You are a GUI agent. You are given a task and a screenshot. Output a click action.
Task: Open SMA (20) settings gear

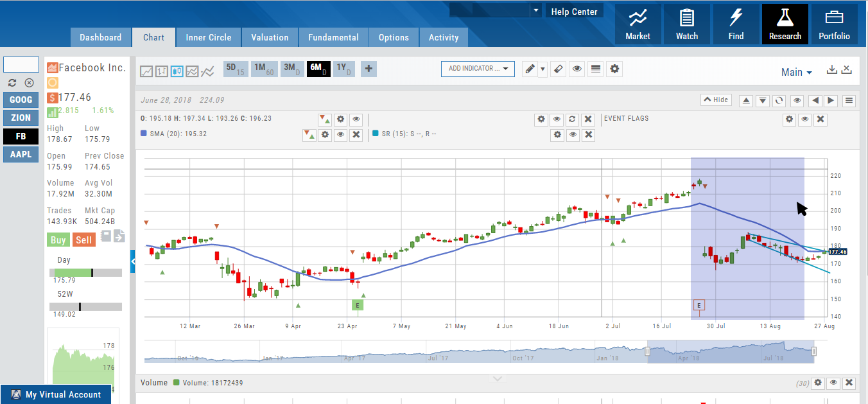(x=325, y=134)
